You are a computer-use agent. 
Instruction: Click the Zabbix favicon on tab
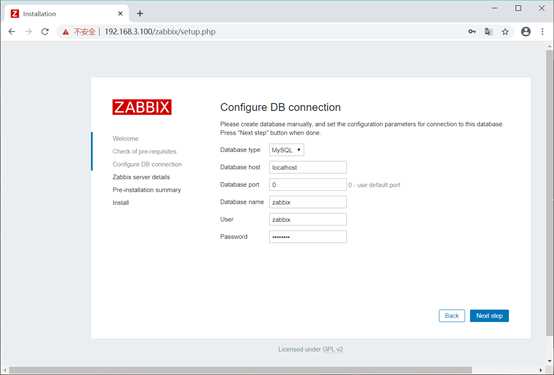click(x=14, y=13)
